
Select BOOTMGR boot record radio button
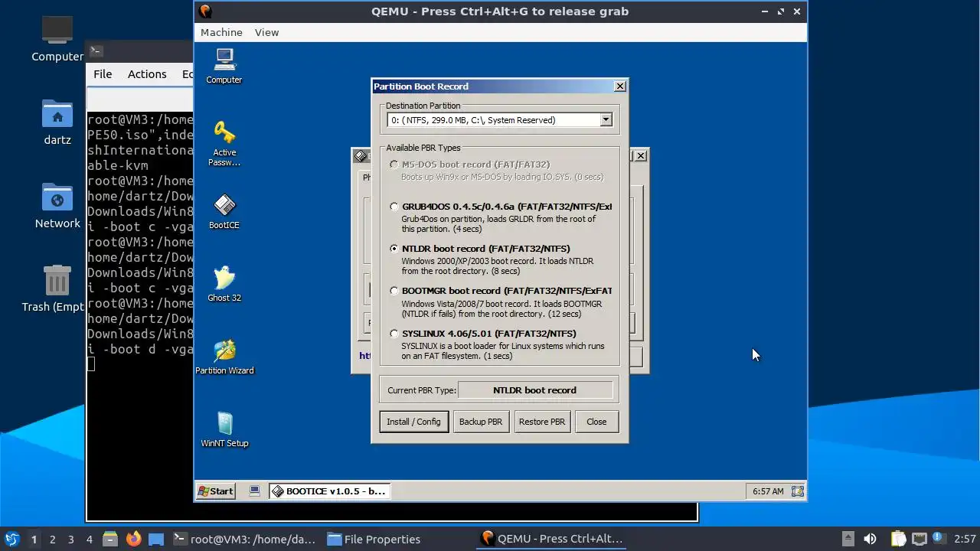394,291
